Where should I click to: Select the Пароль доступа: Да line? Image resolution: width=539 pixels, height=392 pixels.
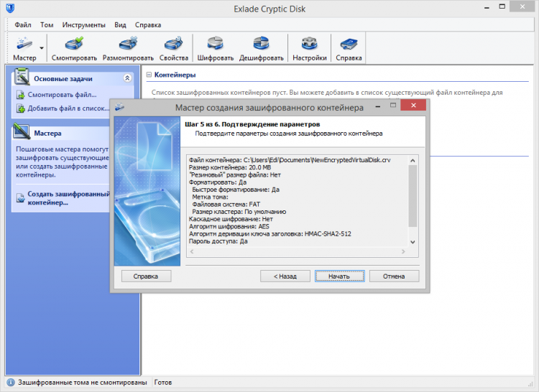point(218,241)
